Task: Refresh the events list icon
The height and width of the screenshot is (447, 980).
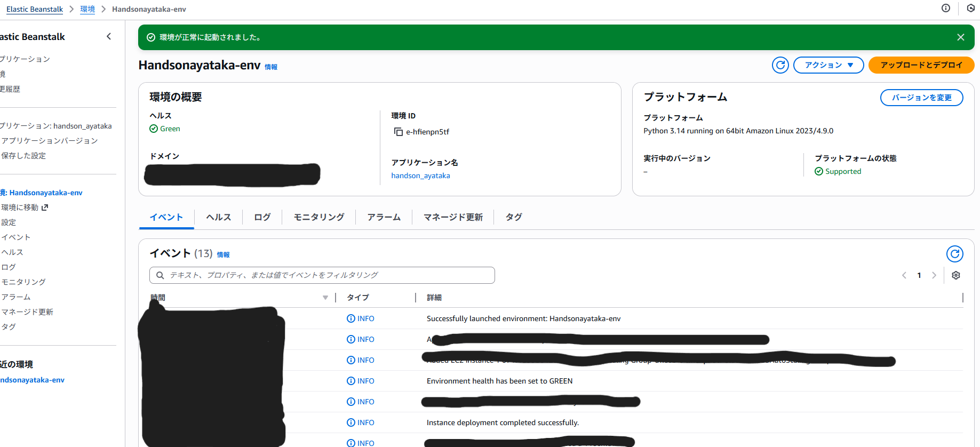Action: [x=955, y=254]
